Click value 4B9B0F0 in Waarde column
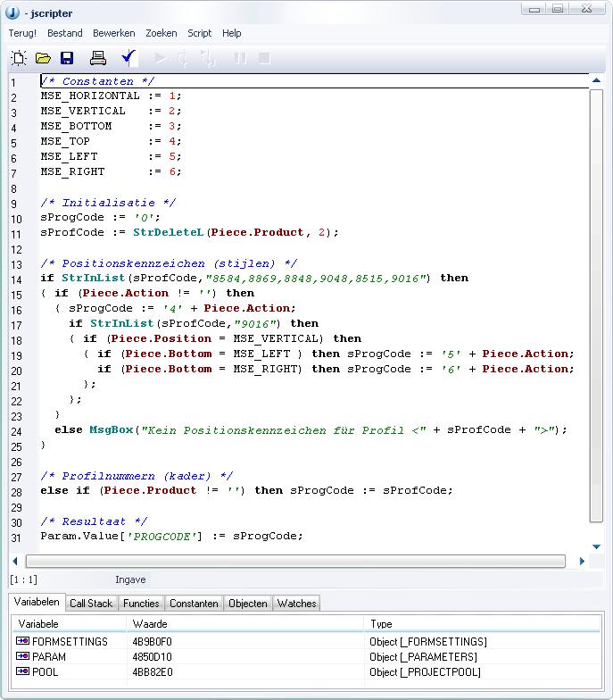The image size is (613, 700). click(152, 641)
